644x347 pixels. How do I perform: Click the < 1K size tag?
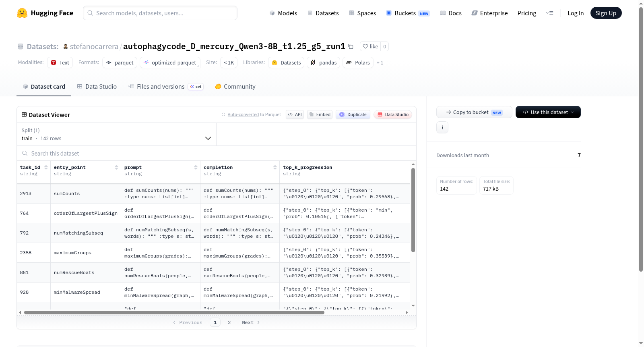click(x=229, y=62)
